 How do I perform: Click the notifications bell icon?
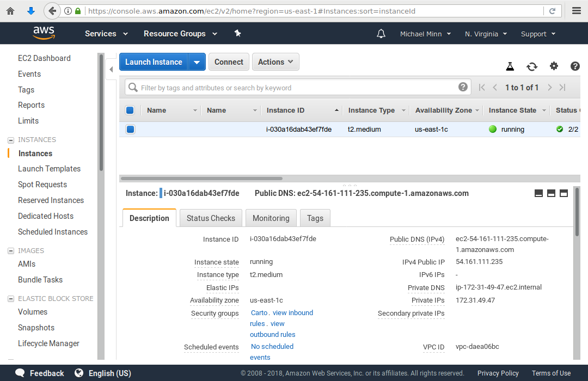click(x=381, y=34)
